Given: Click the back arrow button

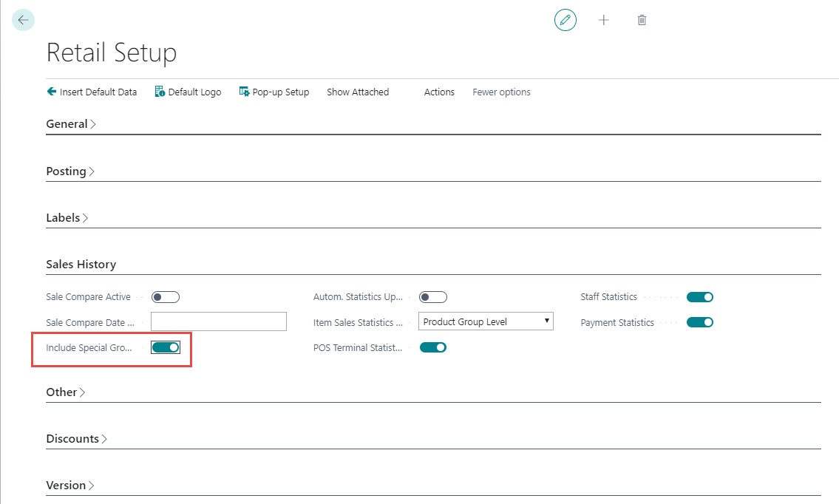Looking at the screenshot, I should (23, 20).
